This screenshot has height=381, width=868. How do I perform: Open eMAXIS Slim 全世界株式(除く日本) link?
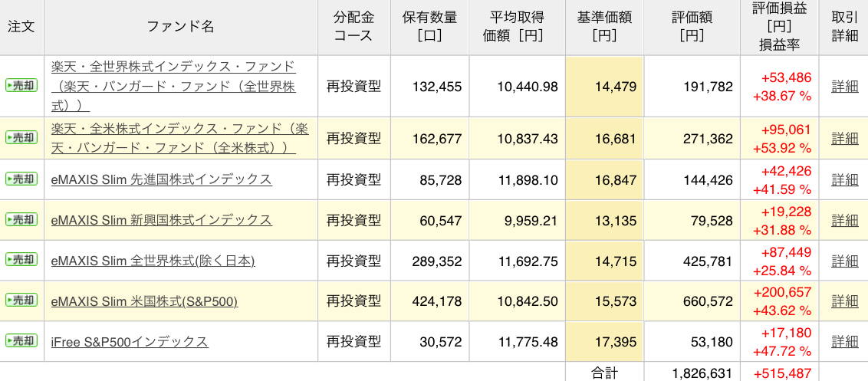[x=153, y=261]
